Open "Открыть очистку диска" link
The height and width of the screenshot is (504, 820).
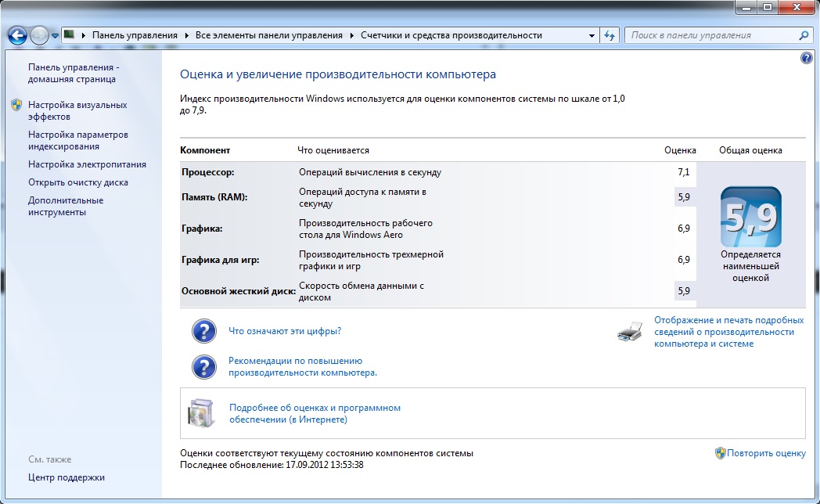click(x=78, y=182)
